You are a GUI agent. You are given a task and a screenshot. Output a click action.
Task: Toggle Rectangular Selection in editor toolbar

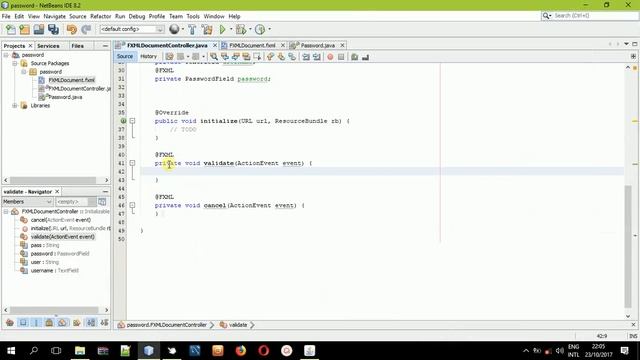point(257,57)
